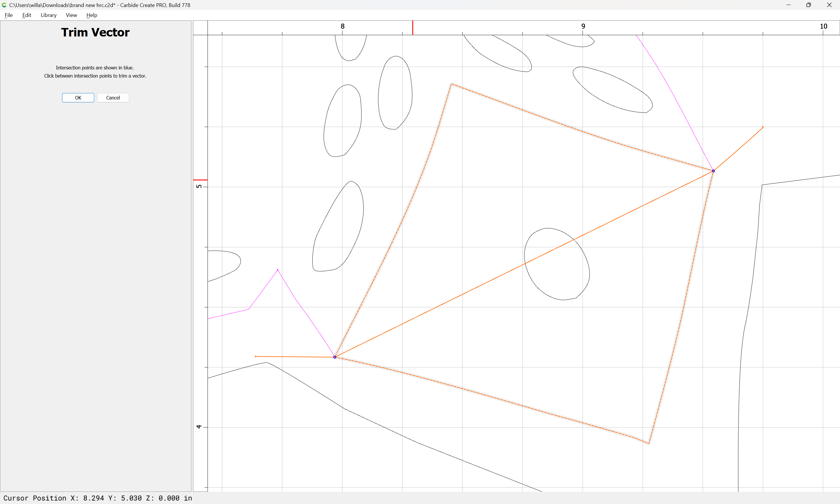Screen dimensions: 840x504
Task: Restore down the Carbide Create window
Action: click(x=808, y=5)
